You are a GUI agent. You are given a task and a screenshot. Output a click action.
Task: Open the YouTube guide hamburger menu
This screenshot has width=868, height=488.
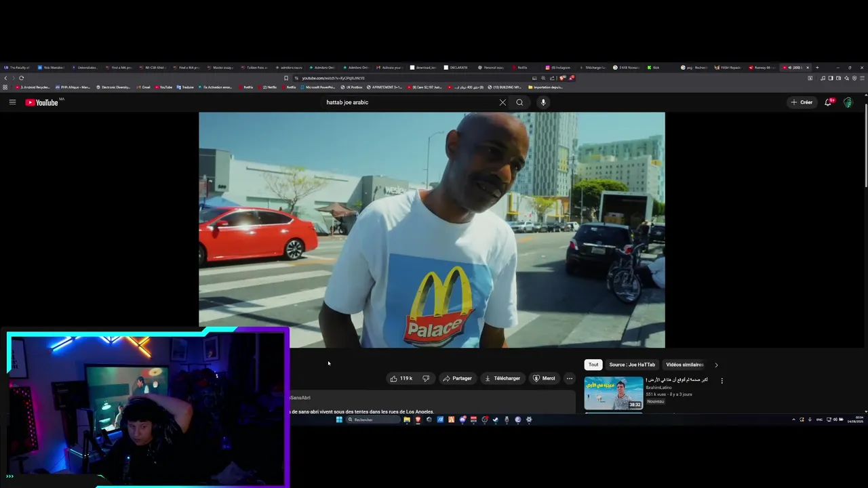12,102
